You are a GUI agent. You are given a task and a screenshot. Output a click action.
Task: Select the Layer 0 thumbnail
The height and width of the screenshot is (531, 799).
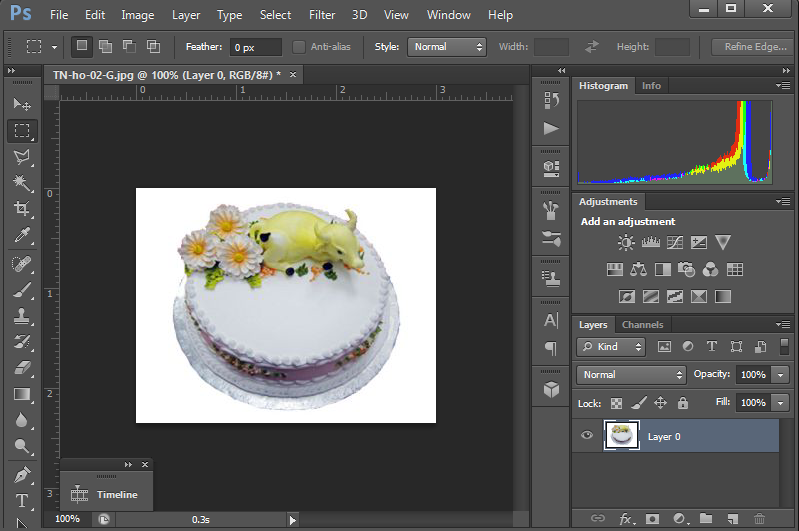[622, 436]
